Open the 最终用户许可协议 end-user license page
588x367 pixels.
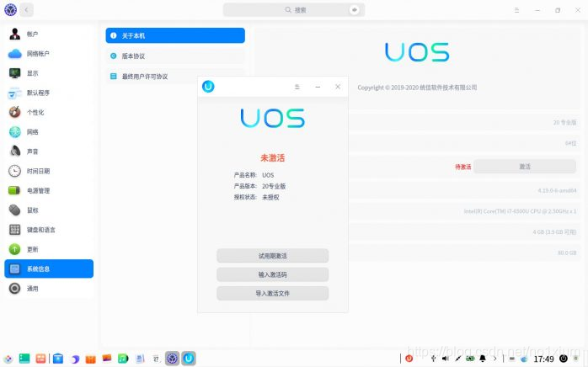pos(152,77)
